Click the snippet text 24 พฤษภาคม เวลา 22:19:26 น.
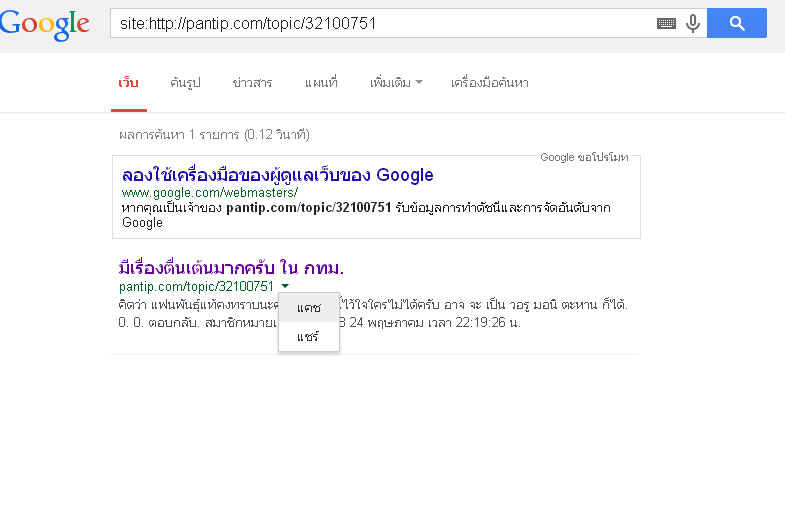 coord(435,323)
